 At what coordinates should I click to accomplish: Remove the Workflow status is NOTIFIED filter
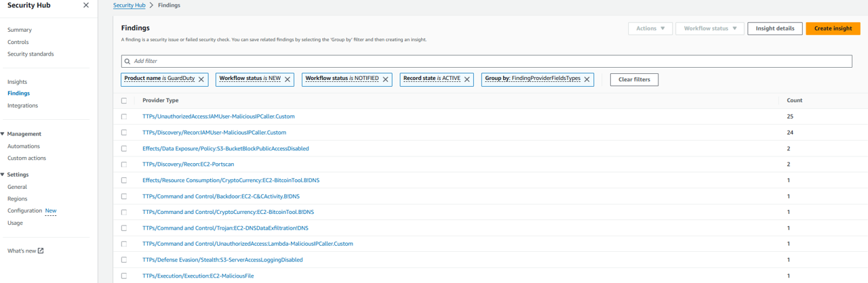(x=386, y=79)
